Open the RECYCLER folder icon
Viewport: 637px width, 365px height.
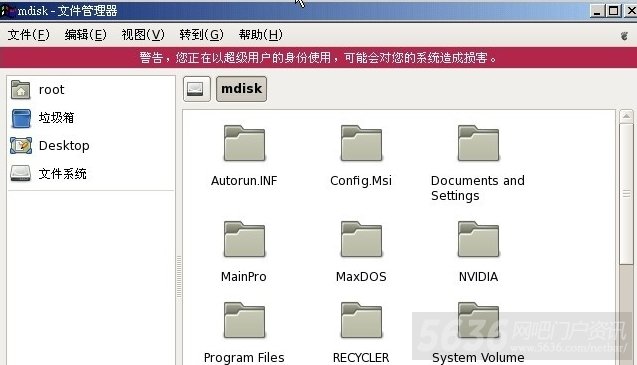[x=361, y=321]
